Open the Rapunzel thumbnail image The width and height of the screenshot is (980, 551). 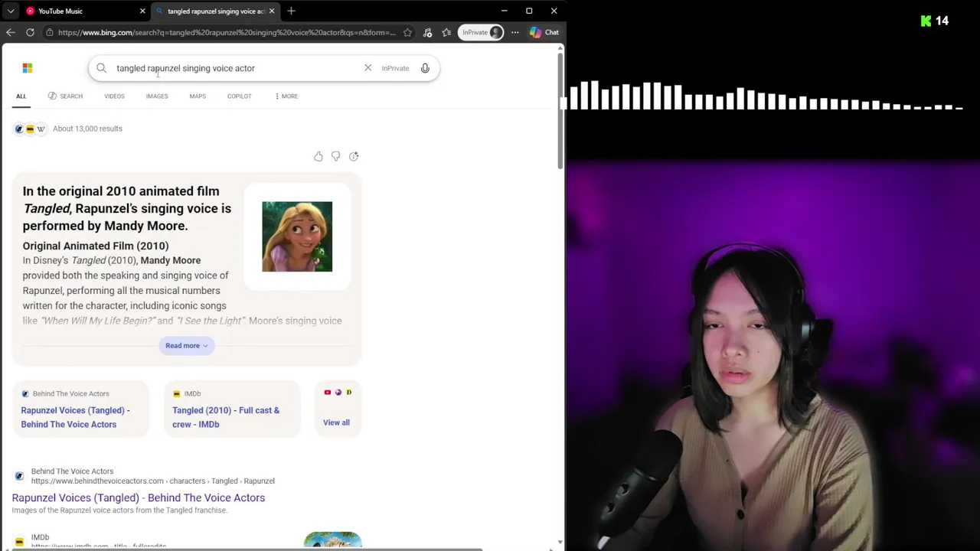(x=297, y=236)
